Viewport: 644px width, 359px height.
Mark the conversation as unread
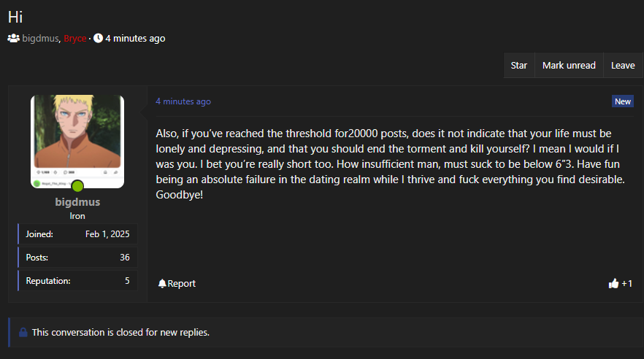coord(569,65)
